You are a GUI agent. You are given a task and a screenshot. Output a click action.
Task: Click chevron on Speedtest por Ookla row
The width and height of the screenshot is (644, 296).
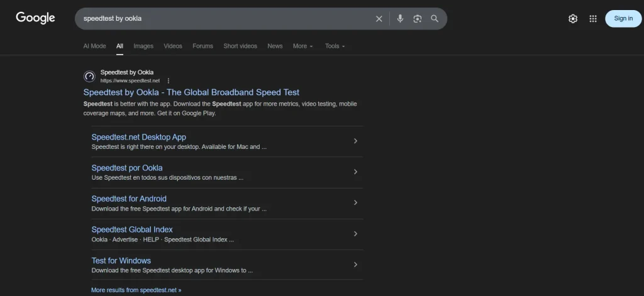pos(356,172)
